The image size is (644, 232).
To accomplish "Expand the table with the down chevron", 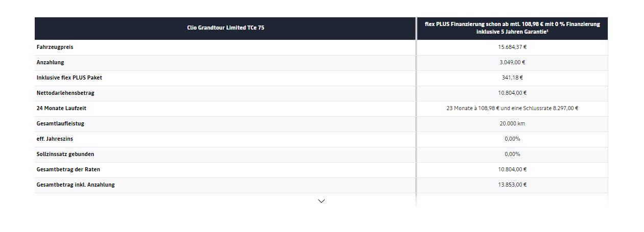I will (x=321, y=201).
